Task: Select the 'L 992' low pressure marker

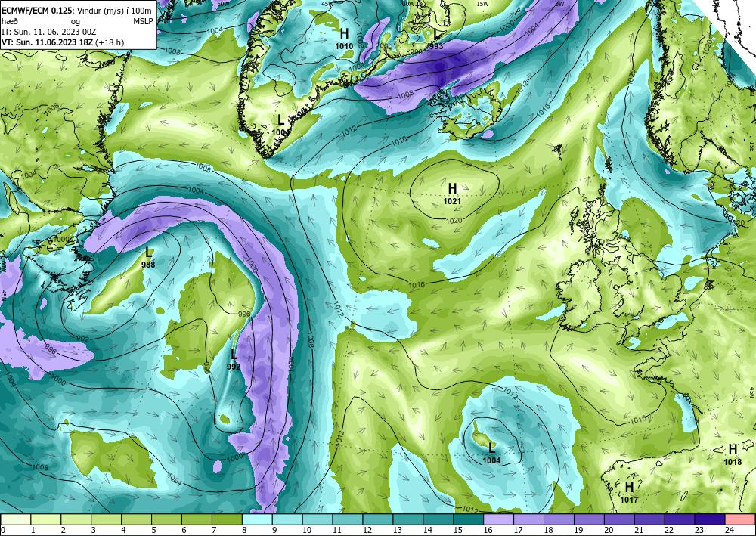Action: [x=234, y=360]
